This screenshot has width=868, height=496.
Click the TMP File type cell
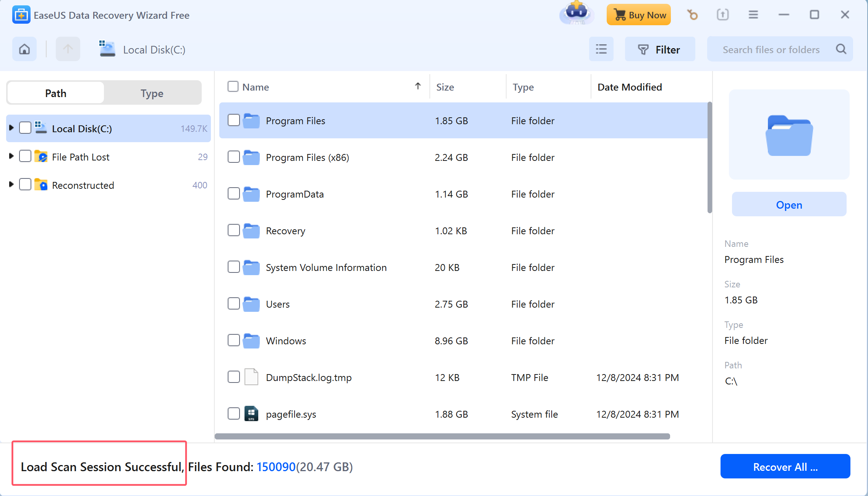click(x=530, y=378)
